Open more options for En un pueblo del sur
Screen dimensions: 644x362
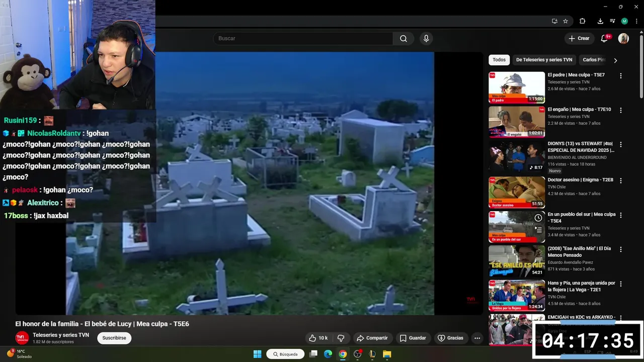point(620,215)
